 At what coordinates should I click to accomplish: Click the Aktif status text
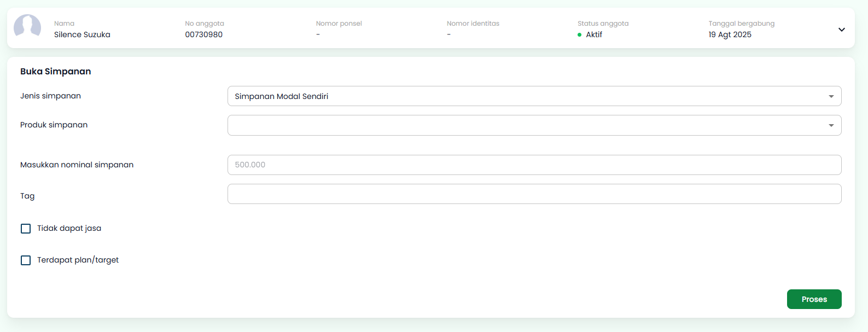593,34
